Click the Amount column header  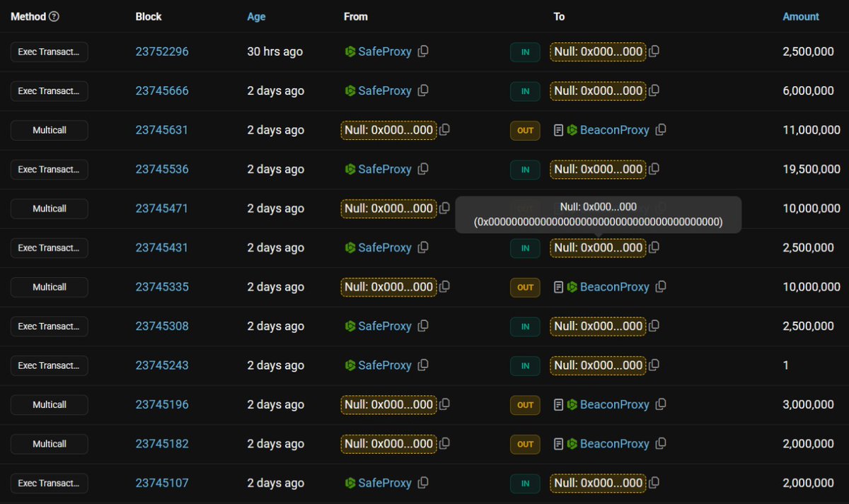800,16
